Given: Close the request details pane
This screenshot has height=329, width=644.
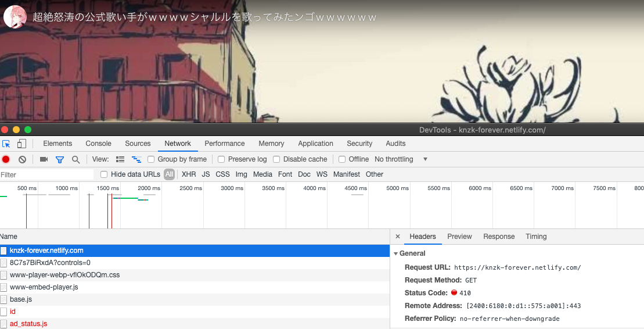Looking at the screenshot, I should [x=398, y=237].
